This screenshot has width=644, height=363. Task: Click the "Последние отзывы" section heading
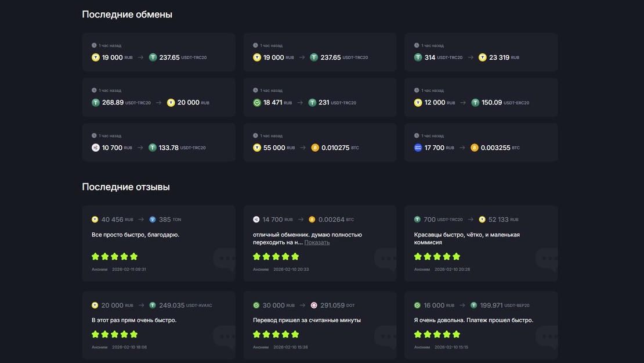click(x=126, y=187)
